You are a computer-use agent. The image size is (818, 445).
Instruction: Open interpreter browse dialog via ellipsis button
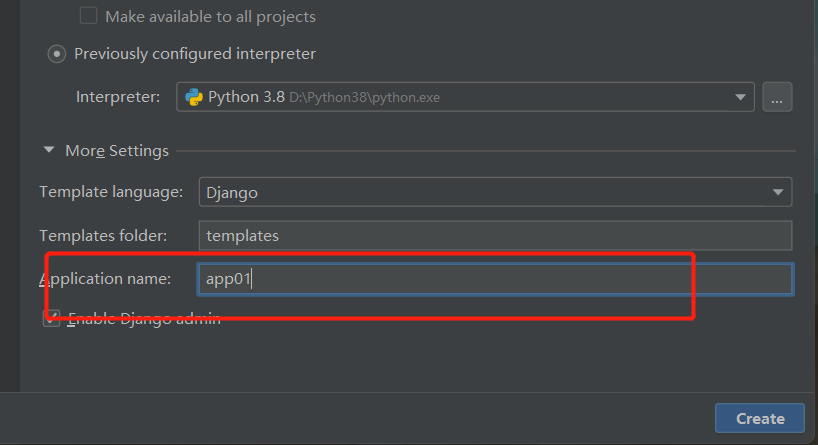(x=777, y=97)
